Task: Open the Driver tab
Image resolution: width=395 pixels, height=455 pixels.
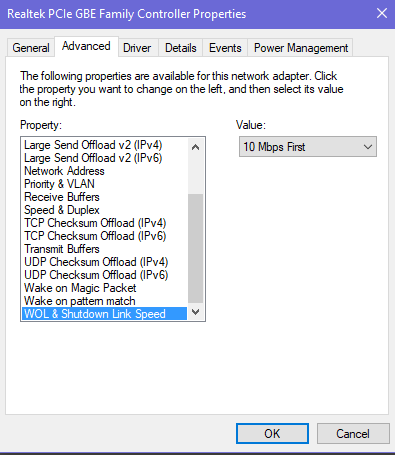Action: [x=137, y=48]
